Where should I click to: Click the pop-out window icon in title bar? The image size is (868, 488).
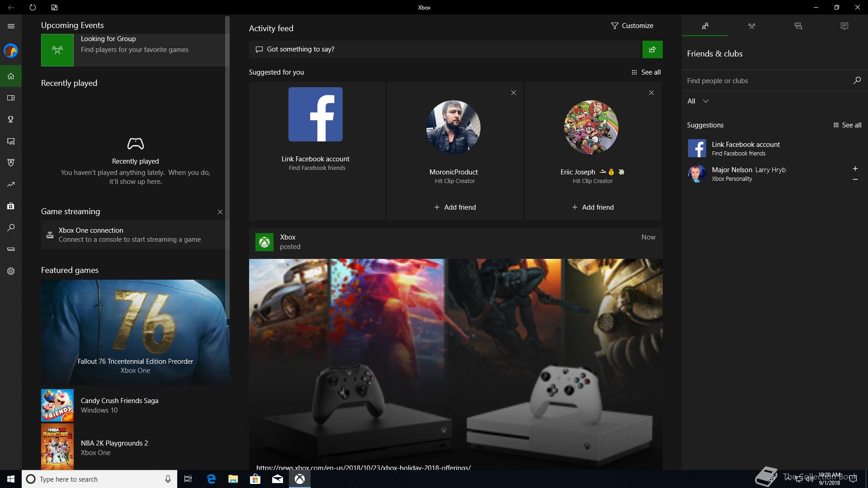(54, 7)
